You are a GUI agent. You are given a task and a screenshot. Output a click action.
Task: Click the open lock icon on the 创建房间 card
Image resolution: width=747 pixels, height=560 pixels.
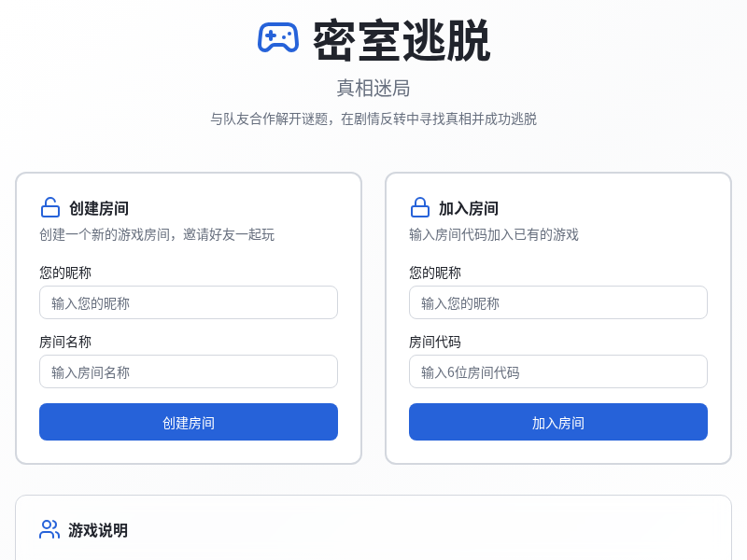point(49,206)
